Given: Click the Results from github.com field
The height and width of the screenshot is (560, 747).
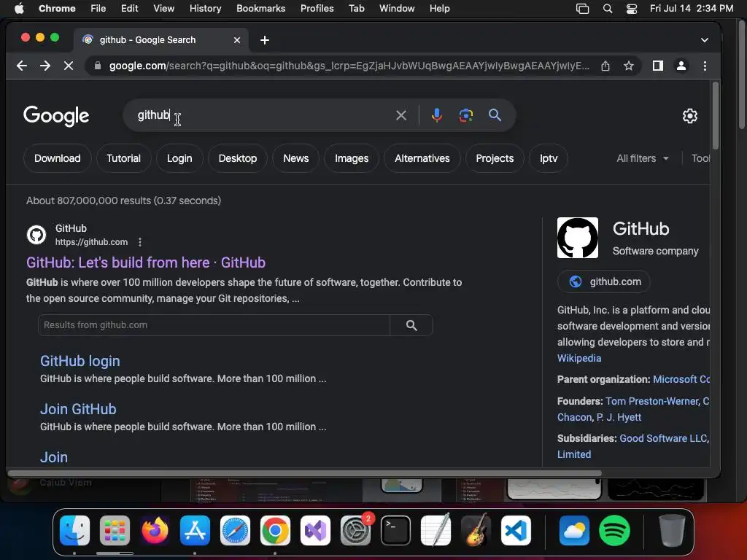Looking at the screenshot, I should 214,325.
